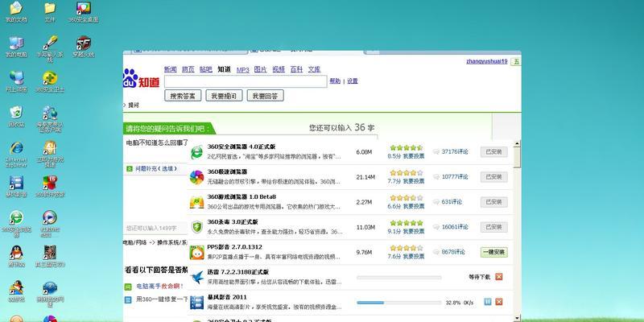Open the 设置 link
This screenshot has width=644, height=322.
[353, 81]
